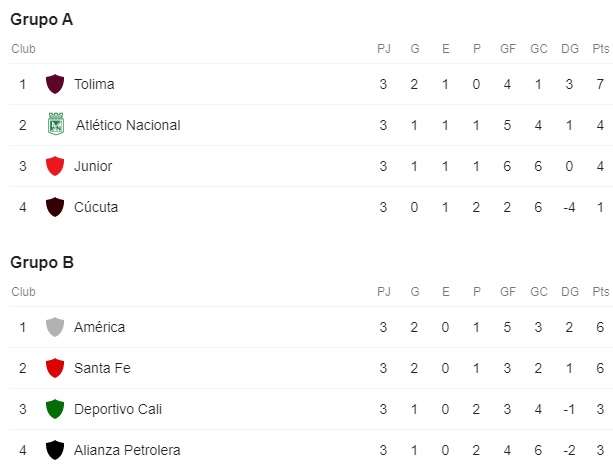Click the Cúcuta dark shield crest

coord(55,207)
